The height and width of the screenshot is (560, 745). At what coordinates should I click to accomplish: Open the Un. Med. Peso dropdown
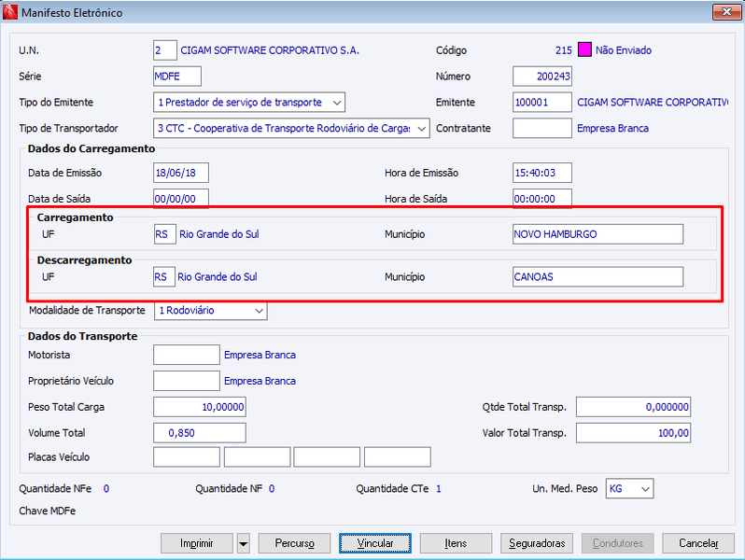645,489
